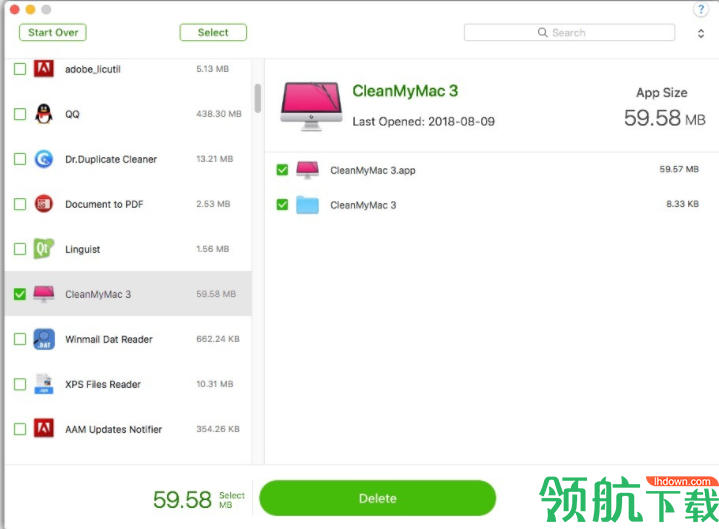719x529 pixels.
Task: Click the adobe_licutil app icon
Action: (x=44, y=69)
